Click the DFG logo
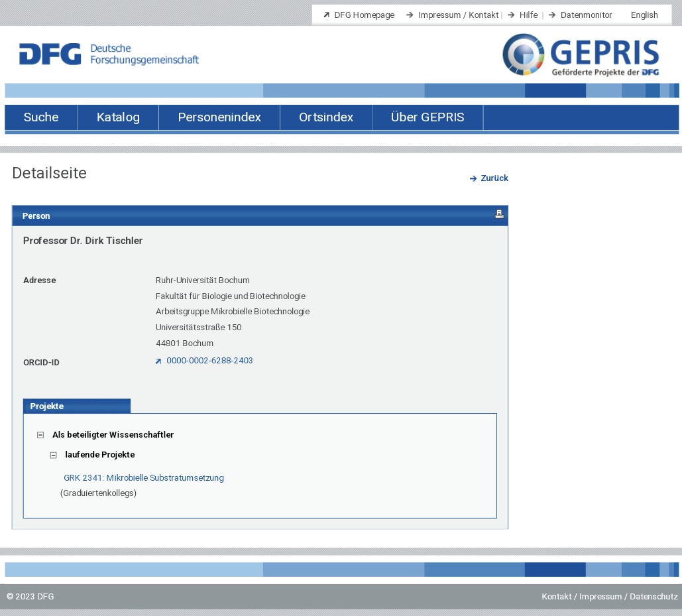 tap(109, 54)
